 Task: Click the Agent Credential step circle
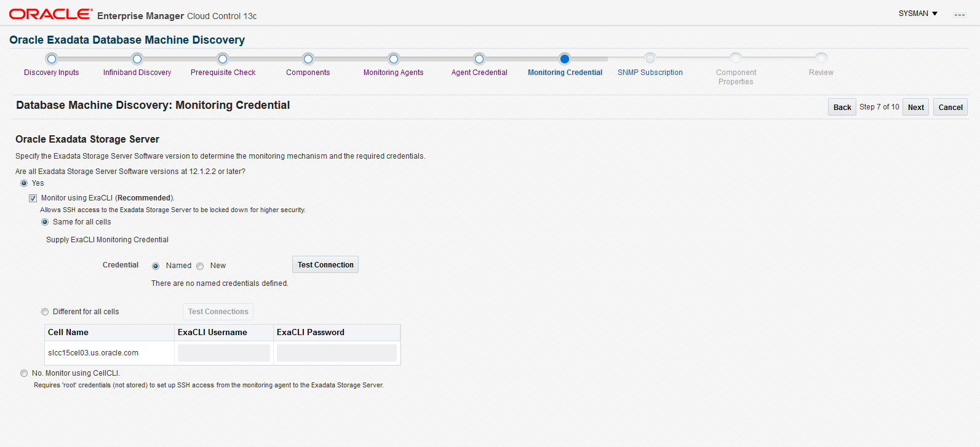(479, 59)
